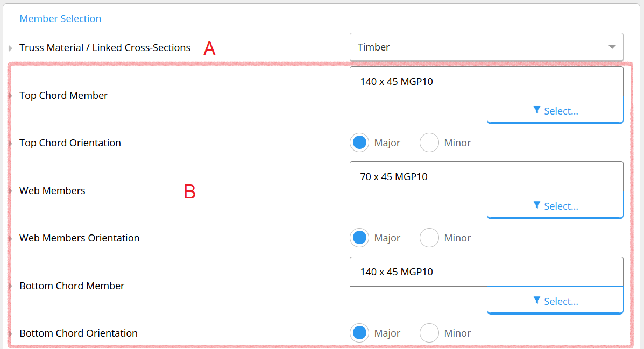
Task: Click the Member Selection heading
Action: tap(60, 18)
